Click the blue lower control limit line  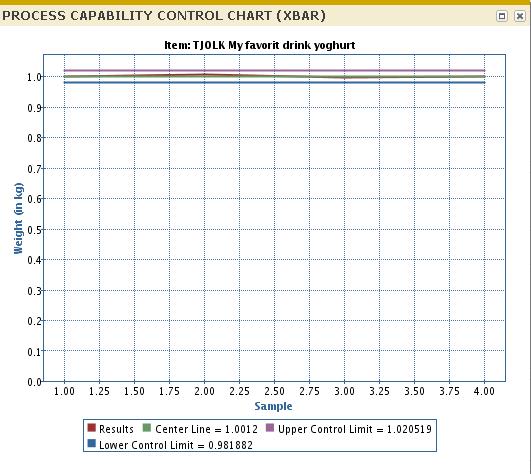pos(274,83)
